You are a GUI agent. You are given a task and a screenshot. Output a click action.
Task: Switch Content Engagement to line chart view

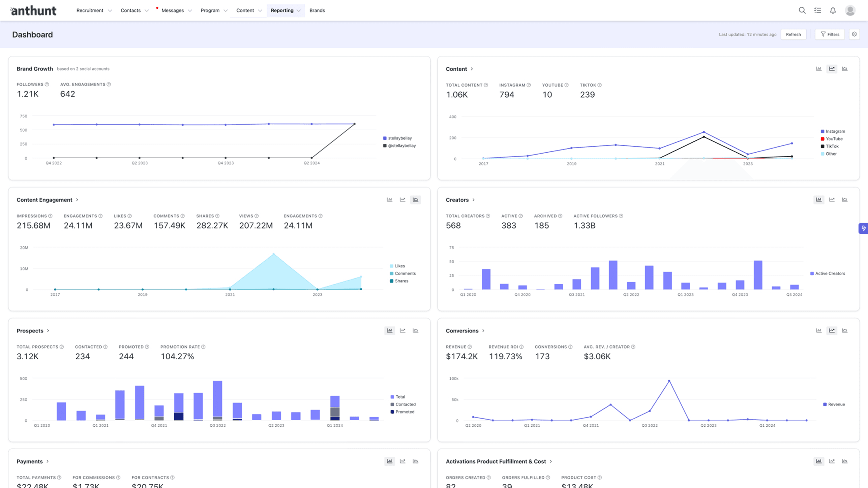[x=402, y=200]
